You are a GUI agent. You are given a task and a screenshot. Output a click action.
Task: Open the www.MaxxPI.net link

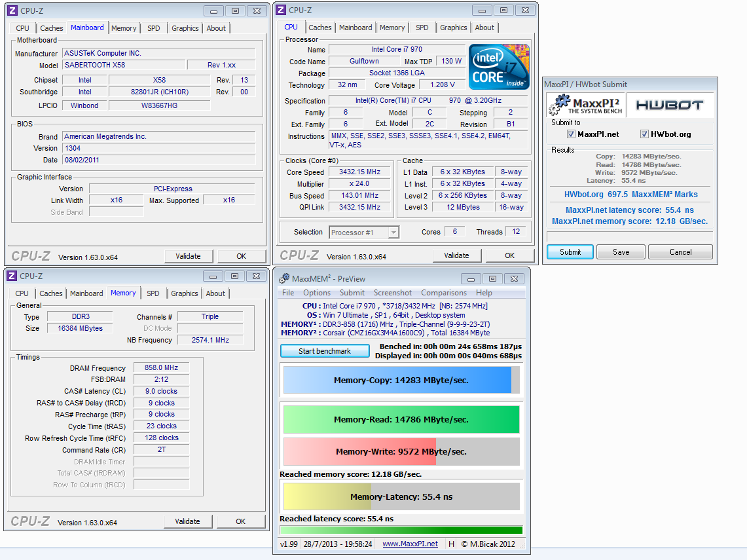click(410, 544)
